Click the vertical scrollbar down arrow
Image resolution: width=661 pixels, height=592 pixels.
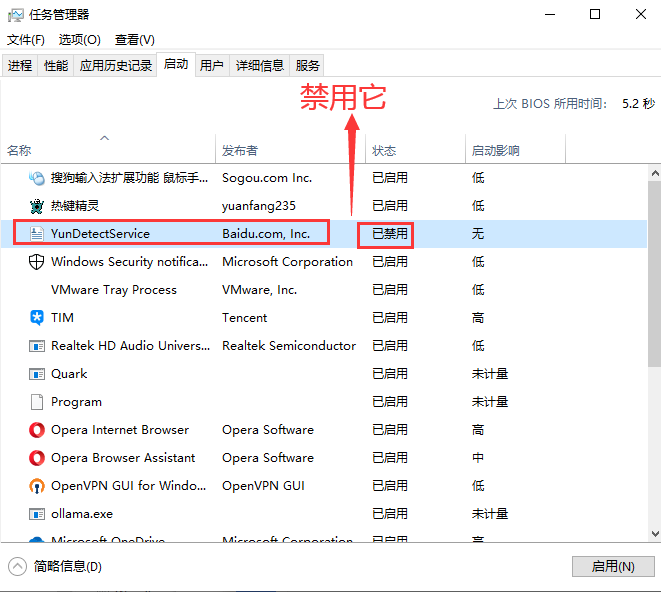[x=653, y=534]
